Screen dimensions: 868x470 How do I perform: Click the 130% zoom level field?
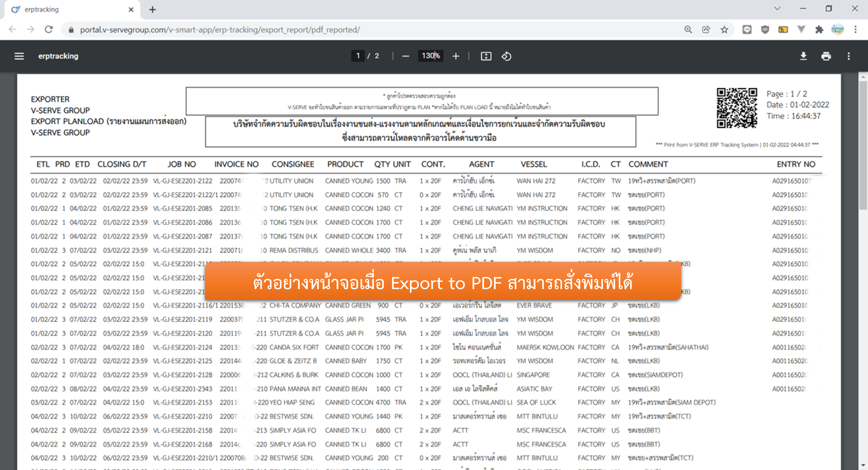pyautogui.click(x=430, y=56)
